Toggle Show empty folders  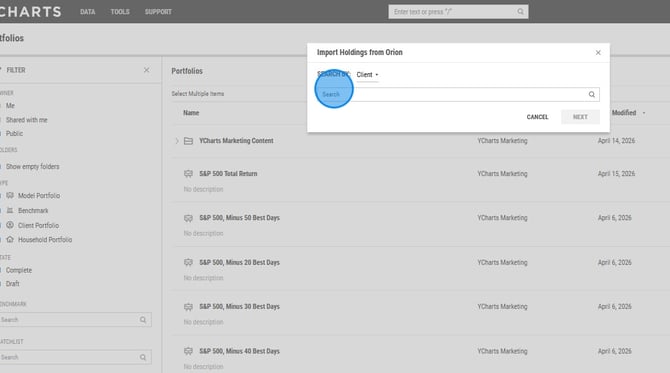[32, 167]
